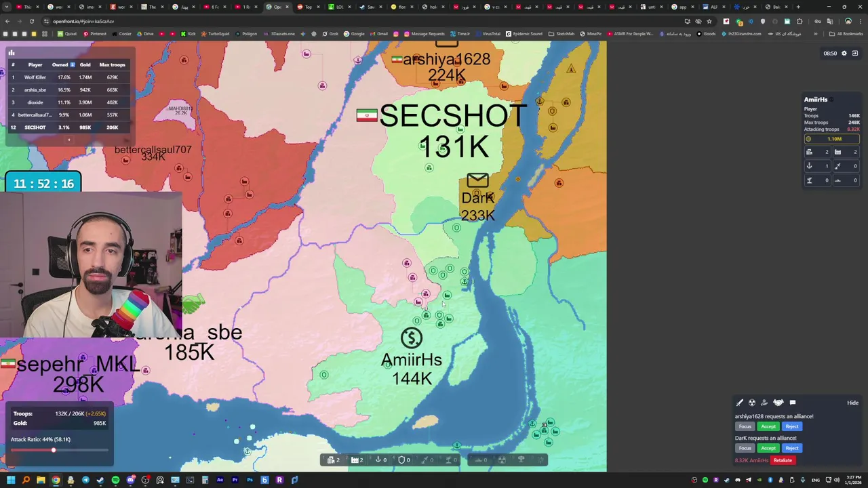Open the Gmail bookmark
The image size is (868, 488).
coord(379,34)
